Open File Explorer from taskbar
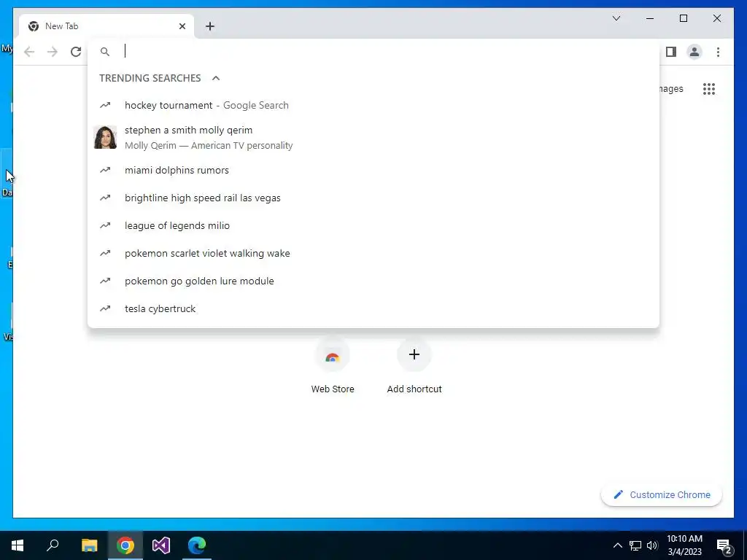 pyautogui.click(x=89, y=545)
